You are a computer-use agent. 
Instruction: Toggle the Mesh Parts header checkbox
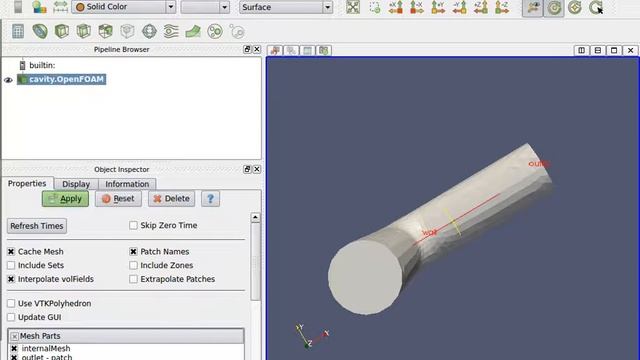click(14, 336)
